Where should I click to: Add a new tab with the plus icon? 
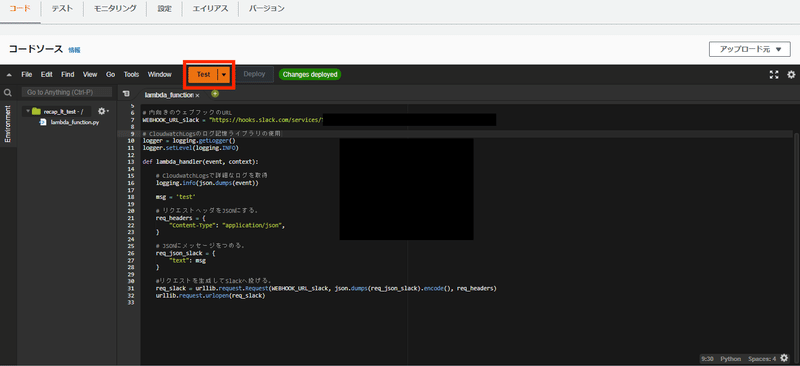tap(215, 94)
